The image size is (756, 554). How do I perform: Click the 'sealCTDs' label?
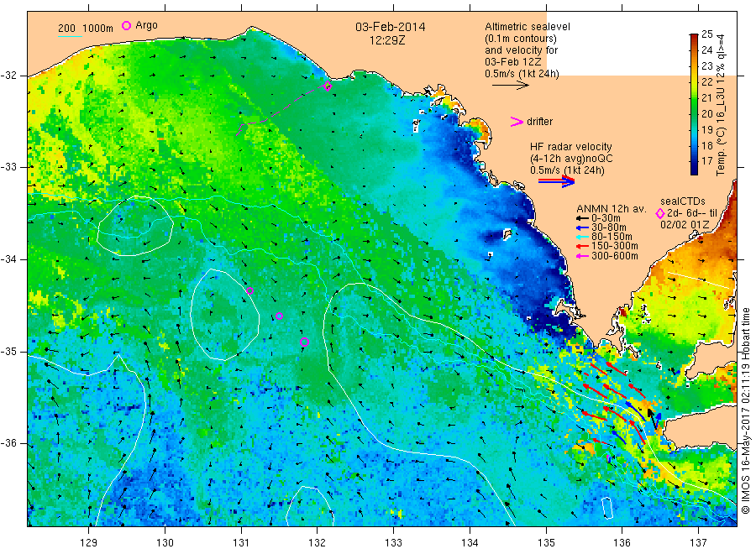pyautogui.click(x=683, y=201)
